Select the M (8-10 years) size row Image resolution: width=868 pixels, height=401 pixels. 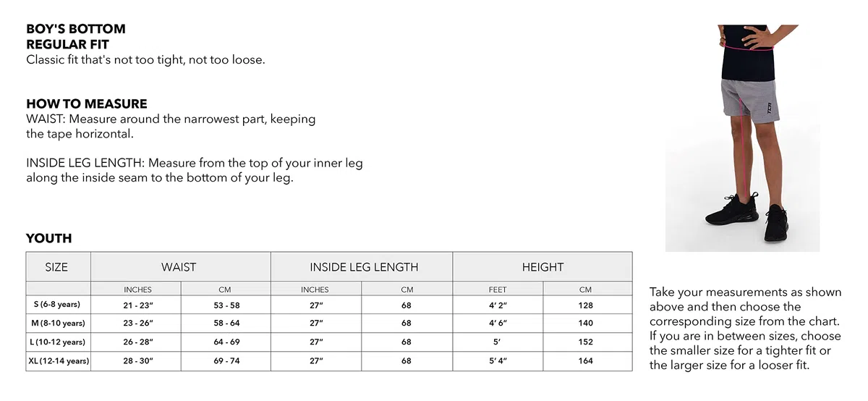click(x=329, y=324)
